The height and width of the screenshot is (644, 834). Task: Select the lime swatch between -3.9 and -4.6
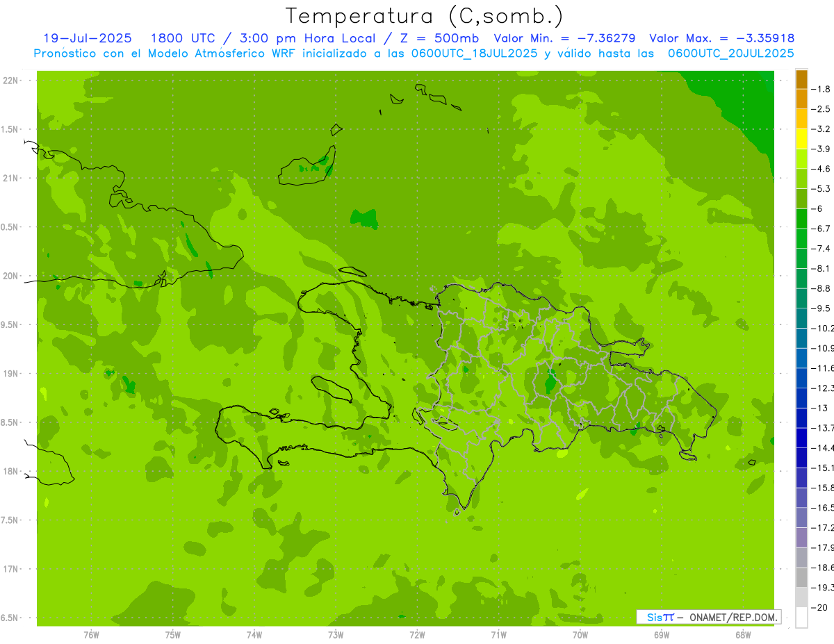[x=801, y=158]
